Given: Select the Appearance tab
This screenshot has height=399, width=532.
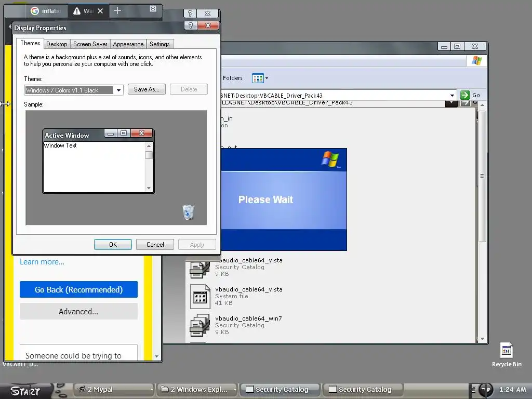Looking at the screenshot, I should [x=128, y=44].
